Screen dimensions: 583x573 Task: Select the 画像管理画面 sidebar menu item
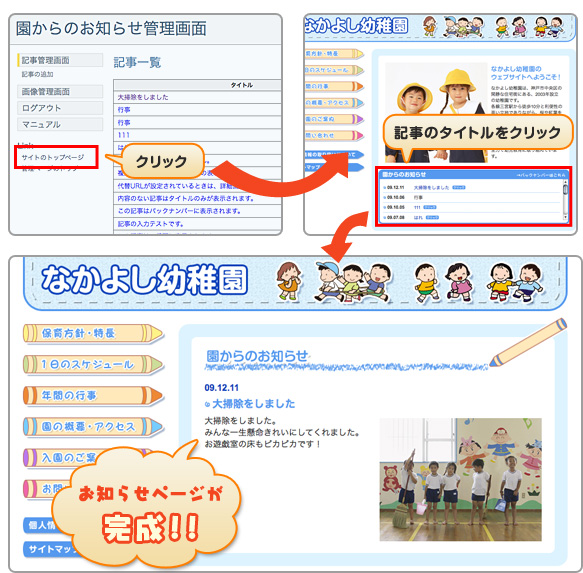pyautogui.click(x=60, y=91)
